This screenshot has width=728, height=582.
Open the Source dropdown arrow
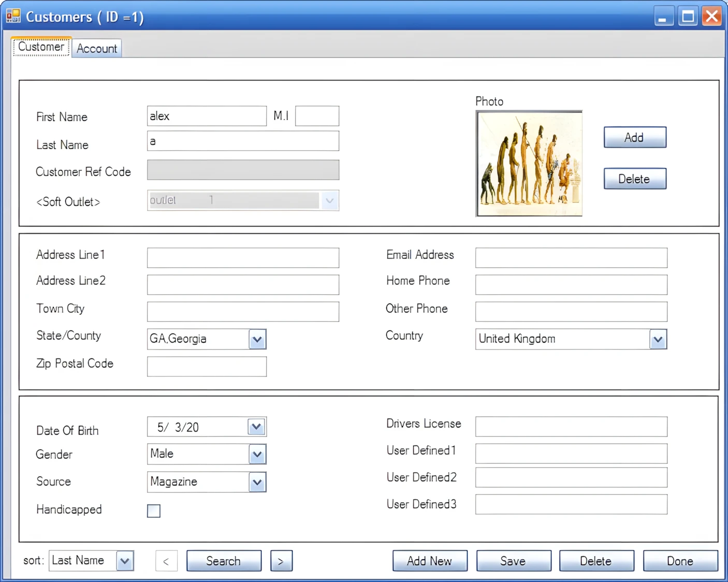257,483
